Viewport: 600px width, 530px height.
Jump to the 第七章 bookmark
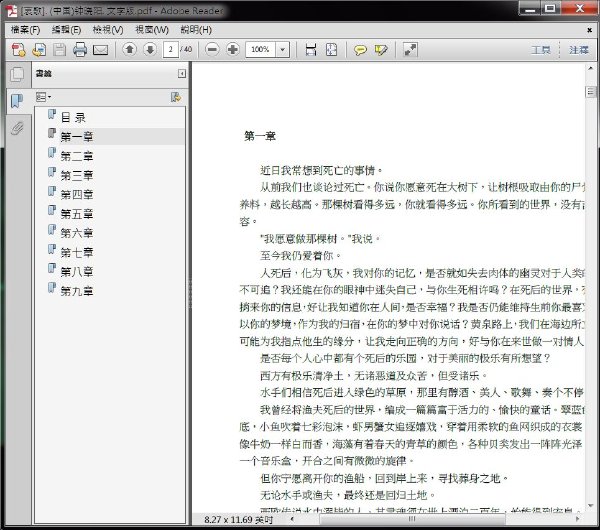click(77, 253)
